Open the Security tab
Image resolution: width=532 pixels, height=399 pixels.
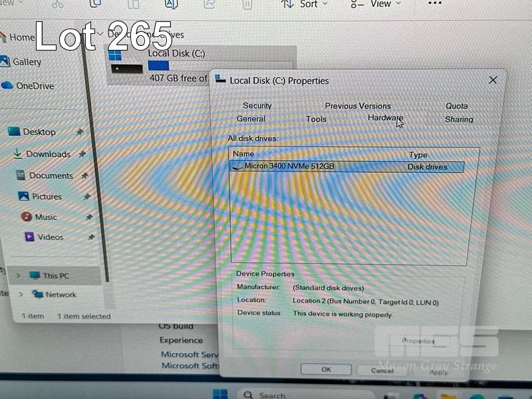click(257, 106)
